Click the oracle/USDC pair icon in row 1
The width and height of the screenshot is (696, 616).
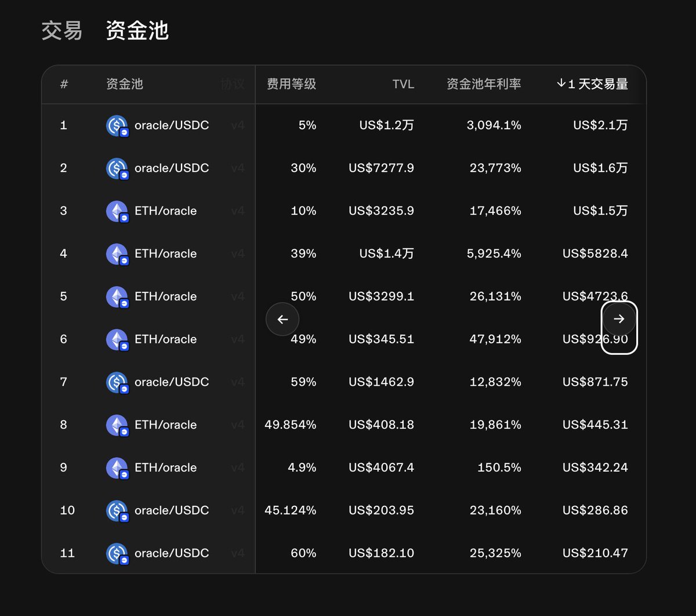tap(117, 125)
